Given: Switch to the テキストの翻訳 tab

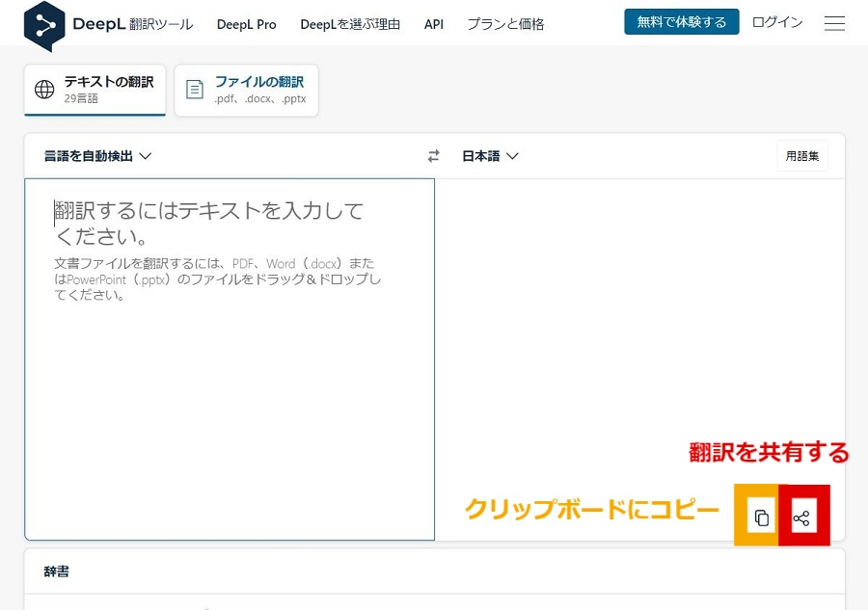Looking at the screenshot, I should pos(95,91).
